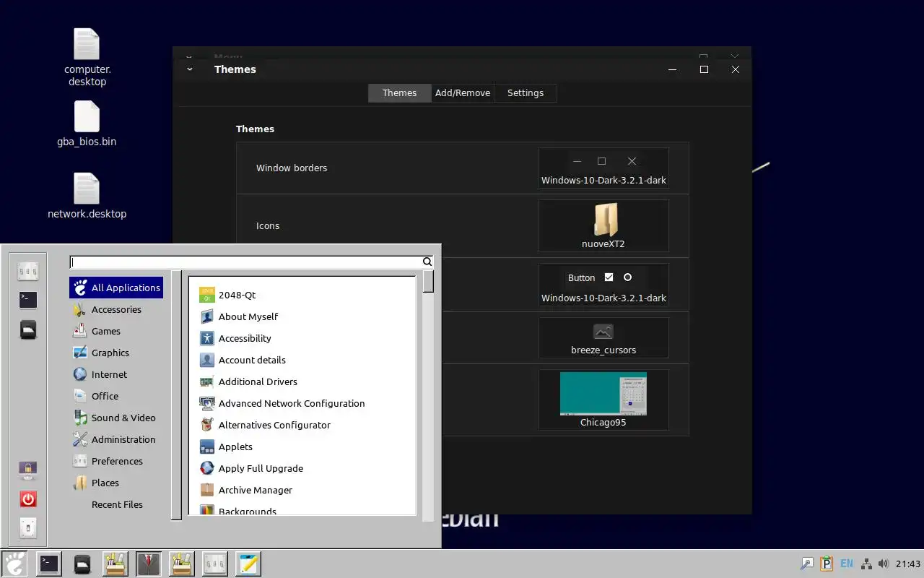The width and height of the screenshot is (924, 578).
Task: Select the Administration category
Action: [x=116, y=439]
